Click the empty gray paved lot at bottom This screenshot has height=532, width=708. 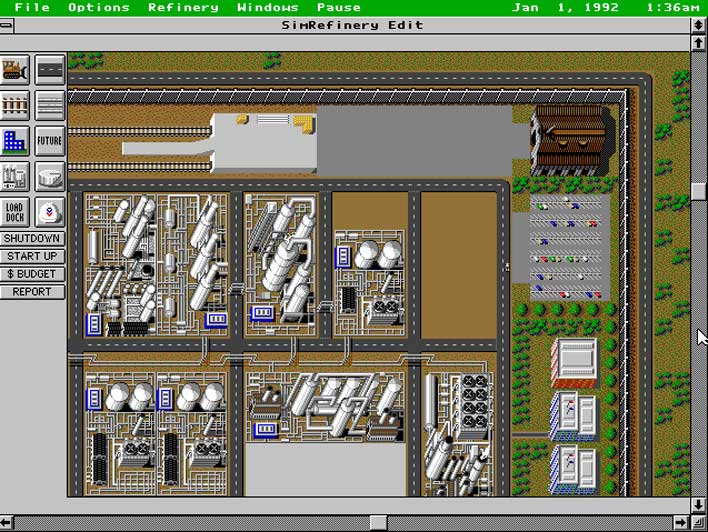325,470
